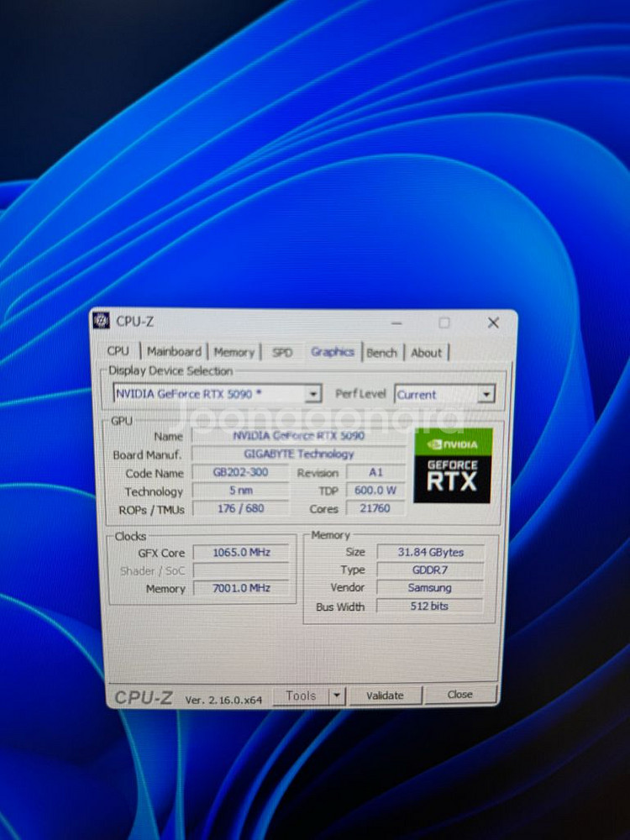Screen dimensions: 630x840
Task: Click the 176 / 680 ROPs/TMUs value
Action: [x=240, y=508]
